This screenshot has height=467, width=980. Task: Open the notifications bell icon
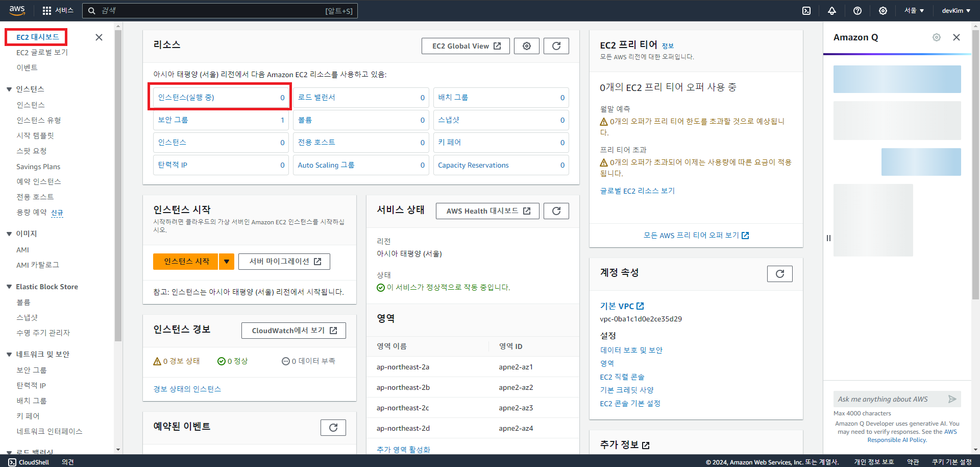click(x=832, y=11)
